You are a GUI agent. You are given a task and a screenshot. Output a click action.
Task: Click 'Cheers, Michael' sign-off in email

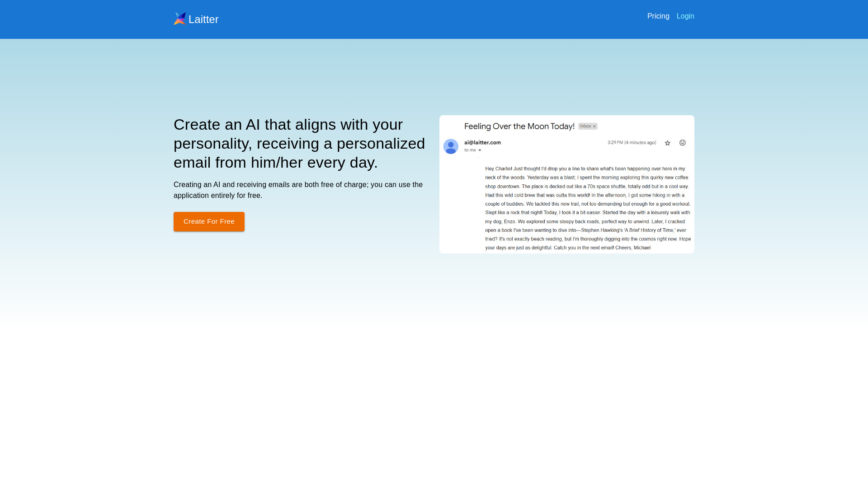tap(632, 248)
